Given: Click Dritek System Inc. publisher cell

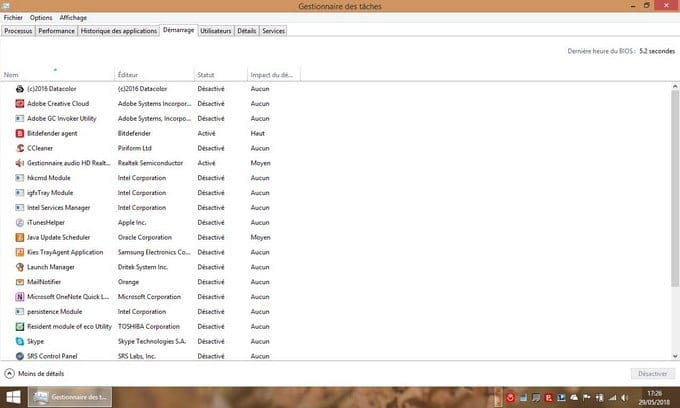Looking at the screenshot, I should [x=143, y=267].
